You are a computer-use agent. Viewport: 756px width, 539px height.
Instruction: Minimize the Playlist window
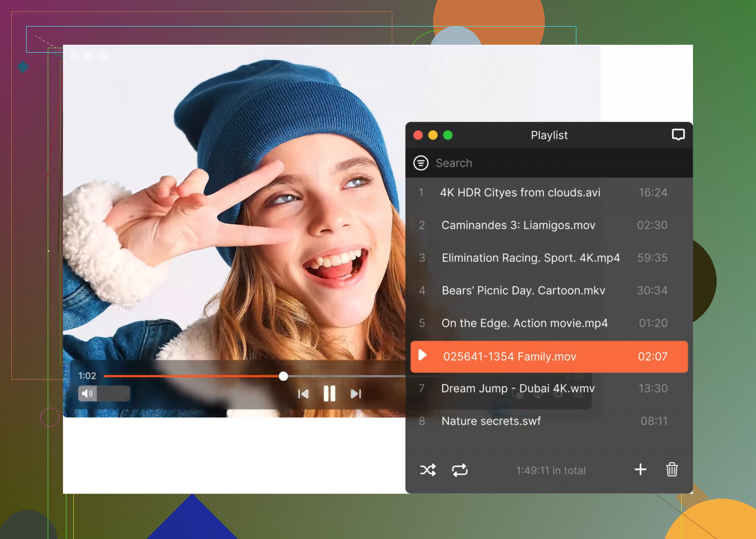point(433,135)
